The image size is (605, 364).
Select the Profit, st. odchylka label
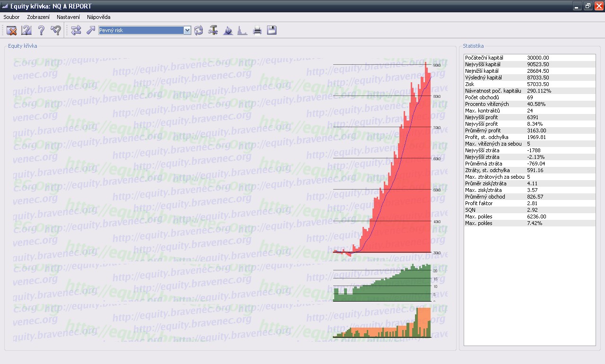coord(485,137)
